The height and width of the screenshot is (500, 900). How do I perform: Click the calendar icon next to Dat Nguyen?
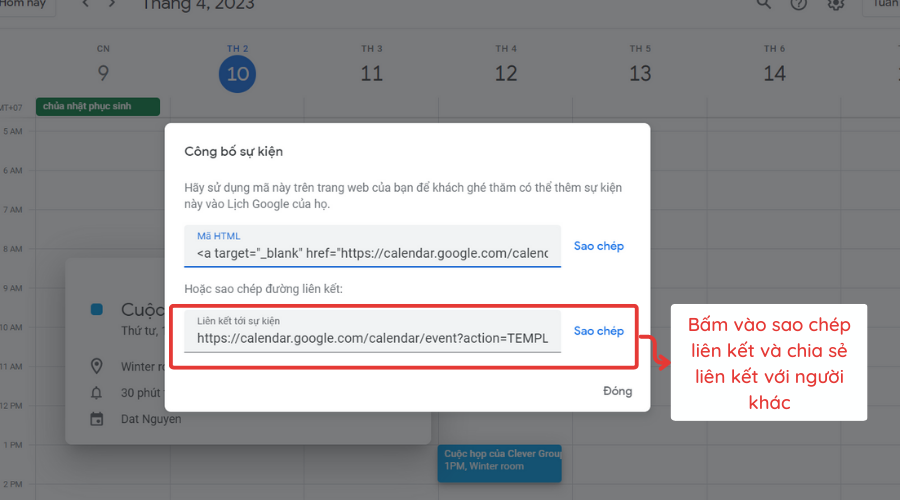[97, 419]
